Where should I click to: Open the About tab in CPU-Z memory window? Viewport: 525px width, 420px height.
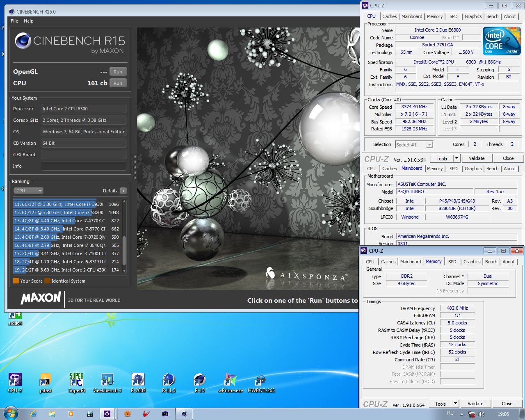[509, 262]
